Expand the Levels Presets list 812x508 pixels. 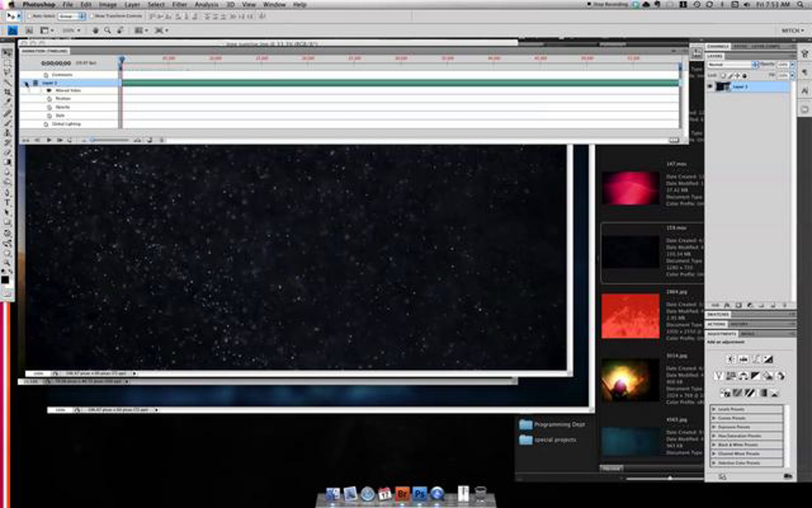point(714,409)
